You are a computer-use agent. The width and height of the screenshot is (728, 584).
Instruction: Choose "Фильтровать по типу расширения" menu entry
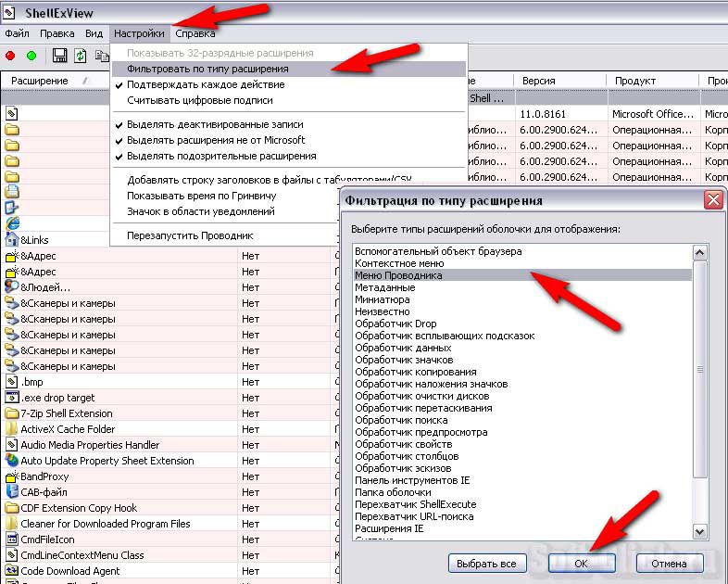tap(207, 69)
